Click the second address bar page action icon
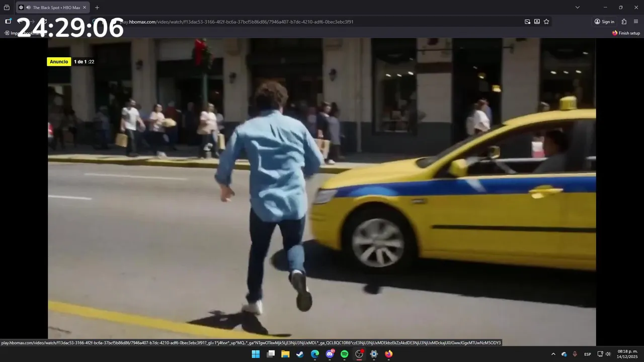This screenshot has height=362, width=644. pos(537,22)
